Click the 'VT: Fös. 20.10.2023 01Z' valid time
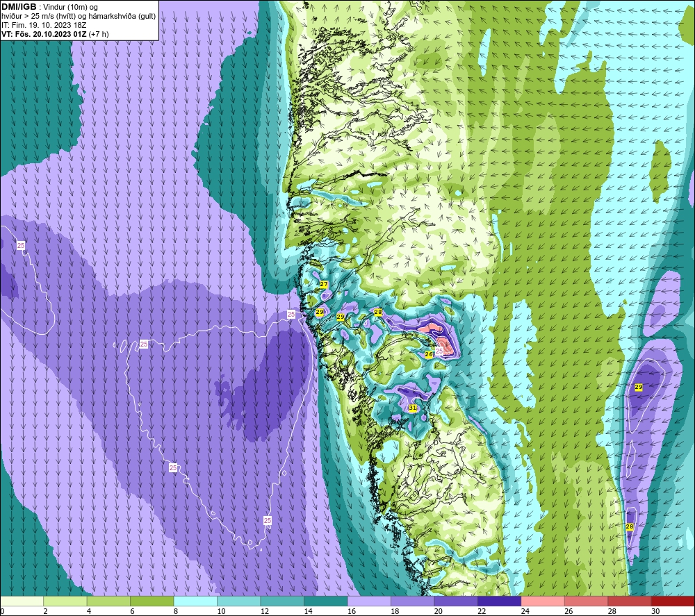The image size is (695, 616). pyautogui.click(x=44, y=34)
